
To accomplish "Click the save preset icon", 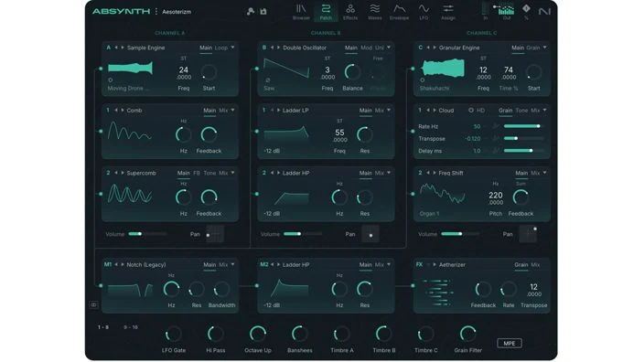I will tap(263, 12).
